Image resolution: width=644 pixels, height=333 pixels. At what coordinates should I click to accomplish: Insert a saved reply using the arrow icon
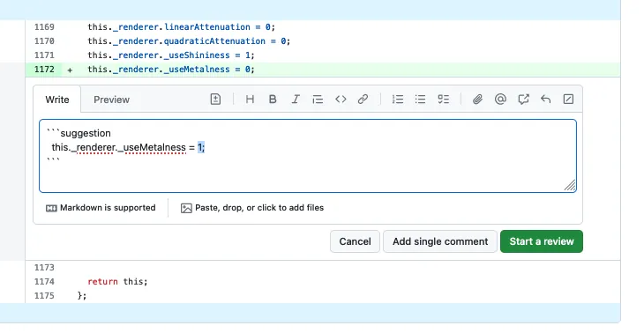pyautogui.click(x=545, y=100)
